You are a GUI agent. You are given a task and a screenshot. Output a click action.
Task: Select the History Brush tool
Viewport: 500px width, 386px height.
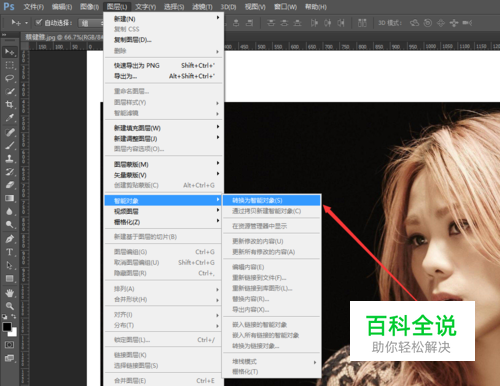[10, 172]
